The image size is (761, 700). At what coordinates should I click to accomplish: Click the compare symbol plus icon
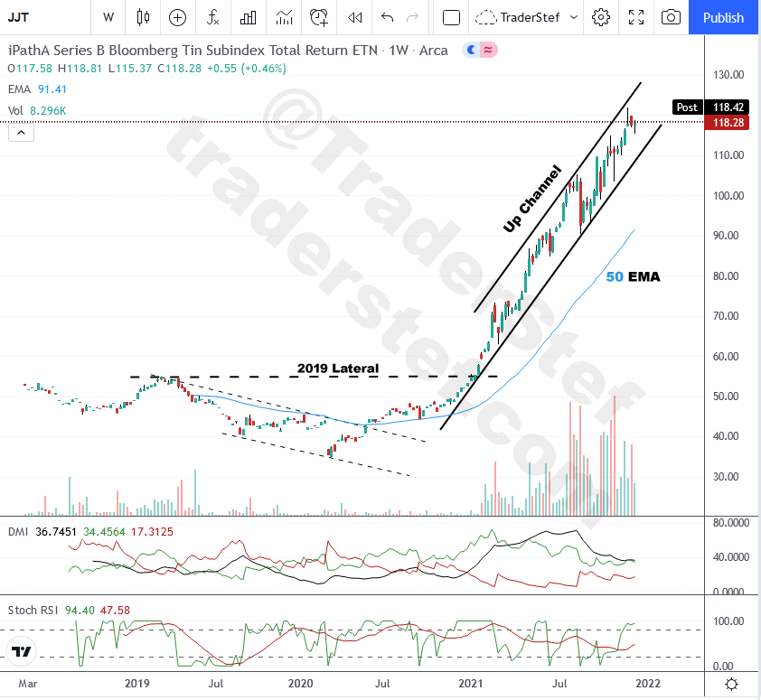tap(177, 17)
